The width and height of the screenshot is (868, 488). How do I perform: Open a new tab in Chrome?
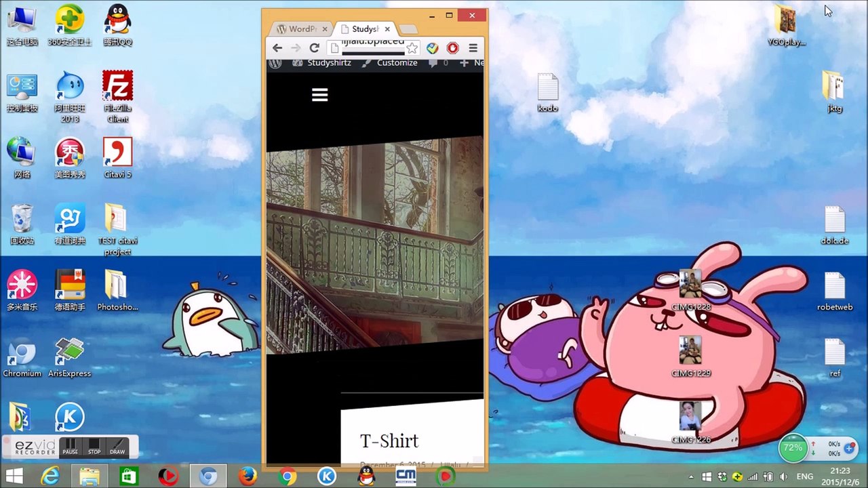point(408,29)
